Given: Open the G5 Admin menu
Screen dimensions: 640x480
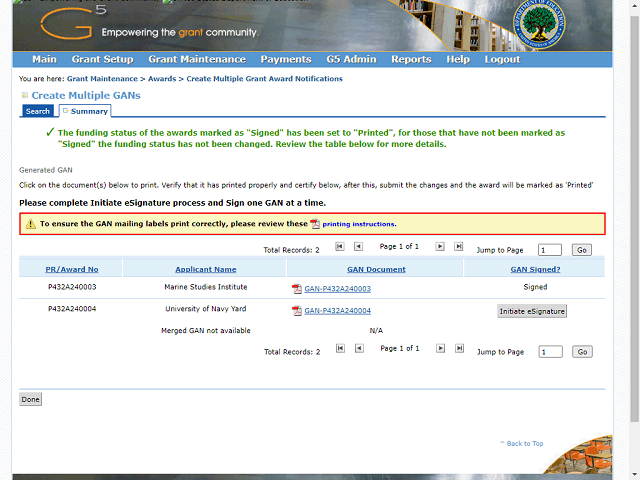Looking at the screenshot, I should pyautogui.click(x=351, y=60).
